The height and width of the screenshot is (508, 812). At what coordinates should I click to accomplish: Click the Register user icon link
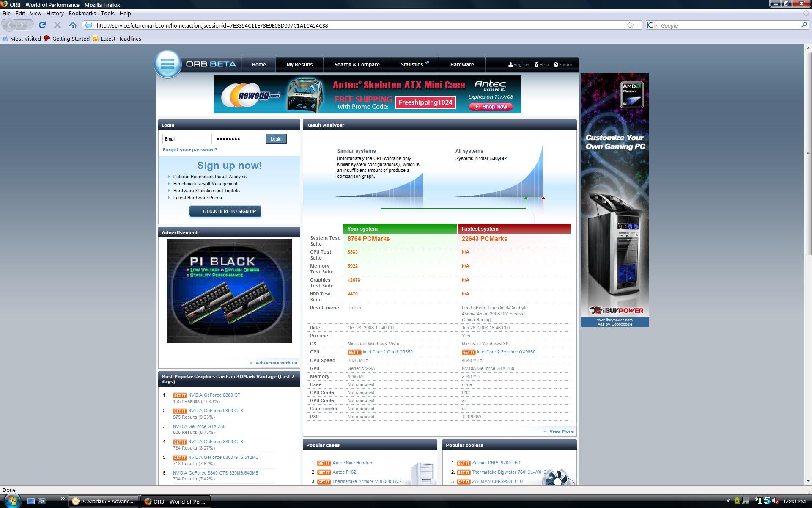[x=519, y=65]
